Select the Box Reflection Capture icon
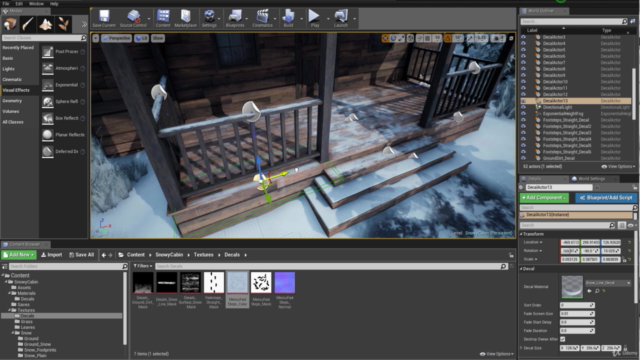Screen dimensions: 640x360 tap(48, 118)
